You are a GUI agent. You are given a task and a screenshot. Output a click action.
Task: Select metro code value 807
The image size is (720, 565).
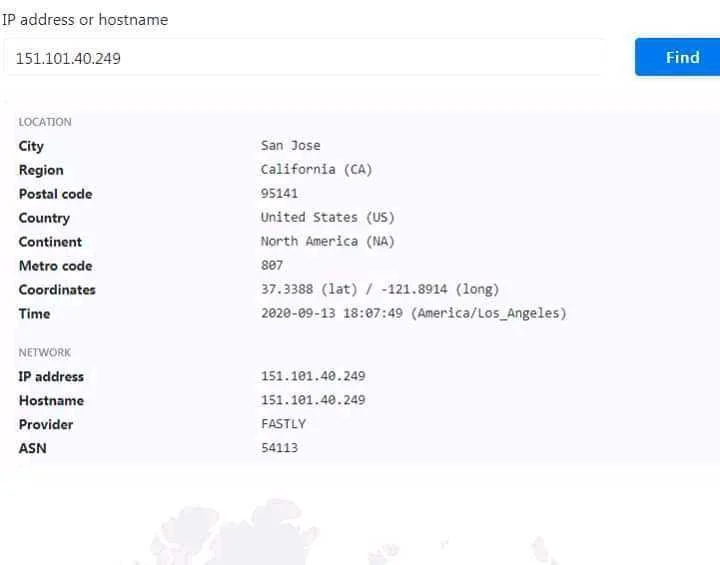tap(272, 265)
